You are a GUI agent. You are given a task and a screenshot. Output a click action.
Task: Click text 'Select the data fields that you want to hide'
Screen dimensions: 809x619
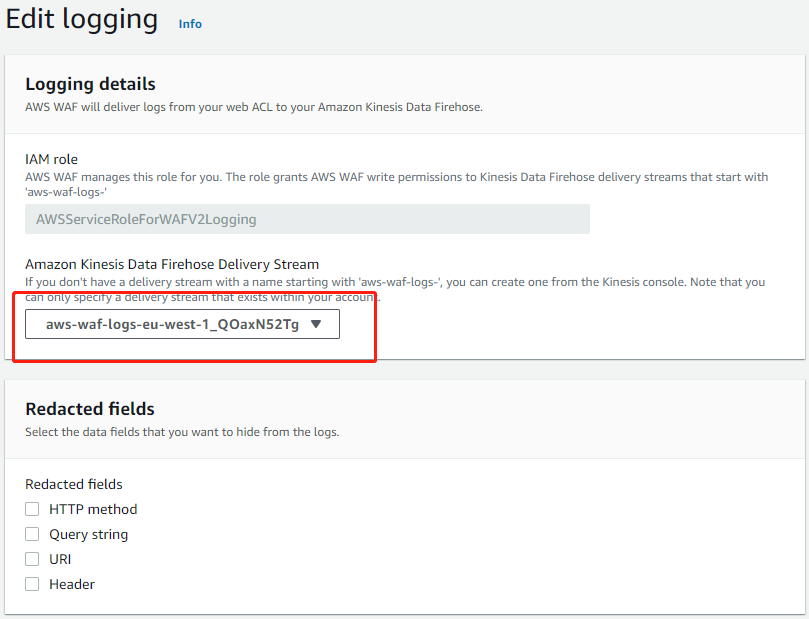(143, 432)
